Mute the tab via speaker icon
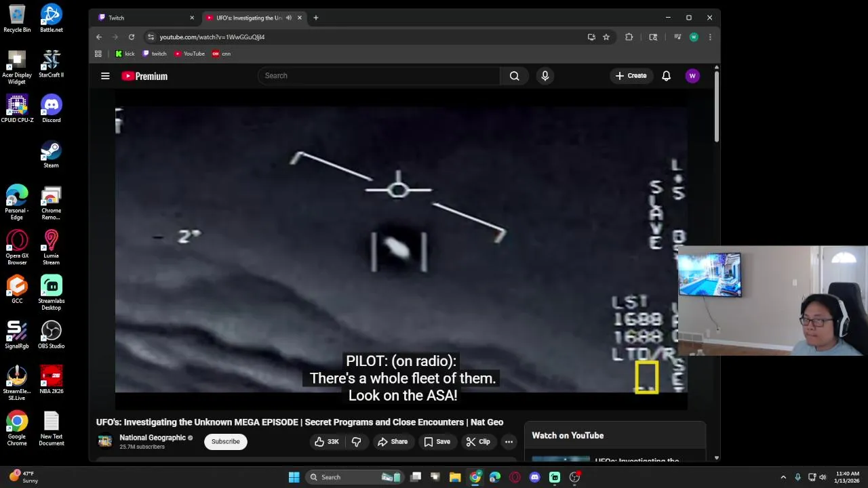This screenshot has width=868, height=488. coord(289,18)
